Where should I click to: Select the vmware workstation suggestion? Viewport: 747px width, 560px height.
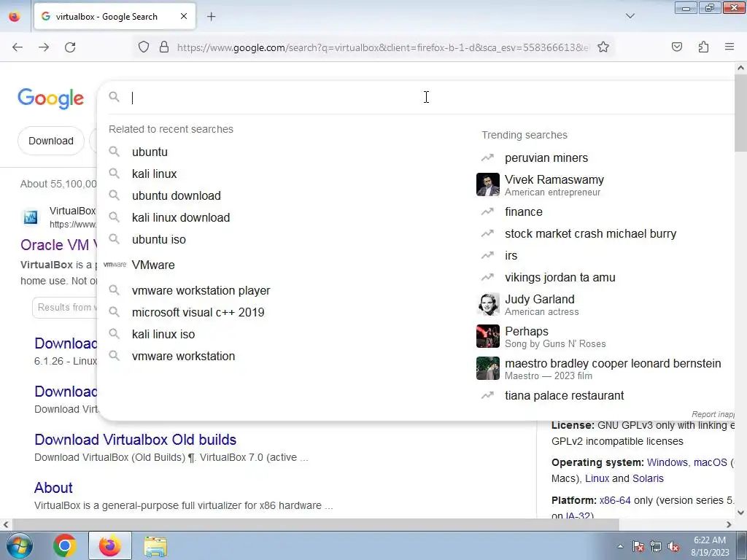click(183, 356)
